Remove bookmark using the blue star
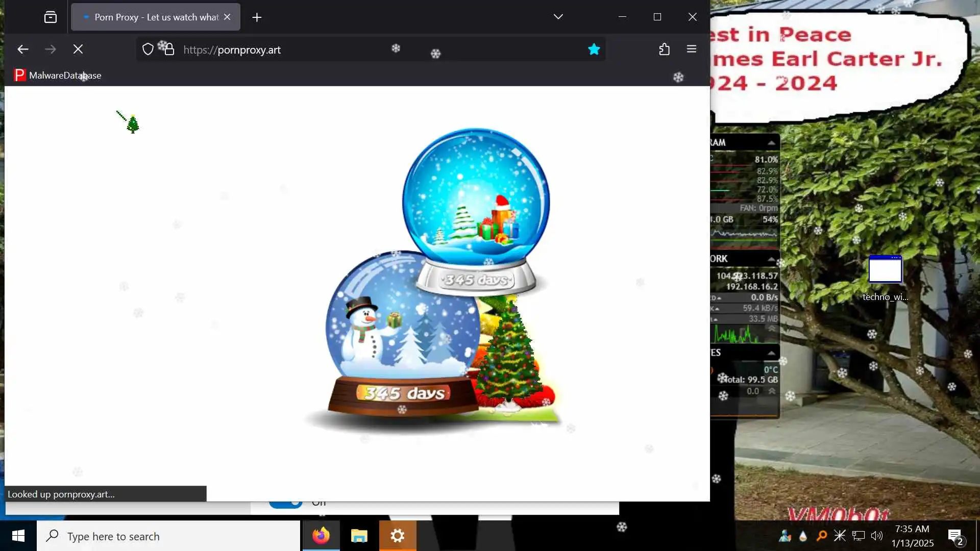The width and height of the screenshot is (980, 551). [594, 49]
